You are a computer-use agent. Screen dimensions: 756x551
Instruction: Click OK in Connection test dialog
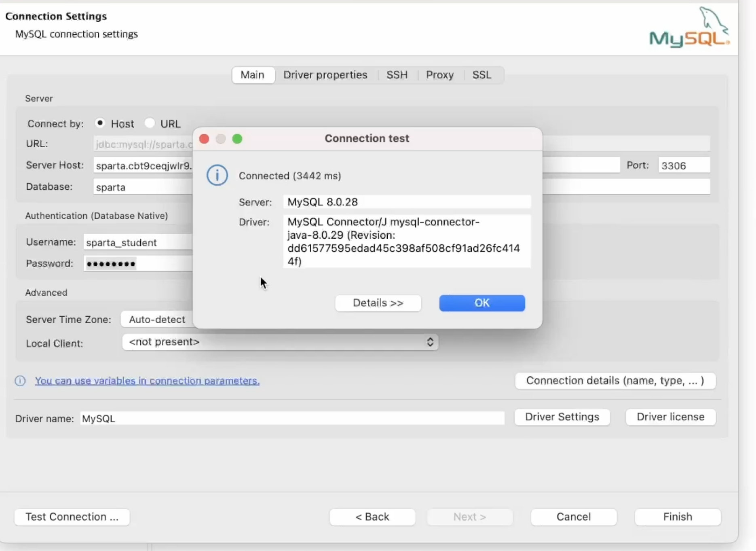482,303
